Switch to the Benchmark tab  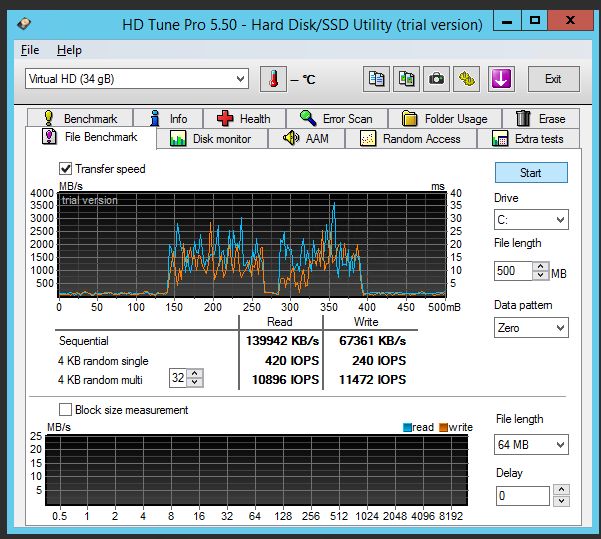click(x=80, y=118)
